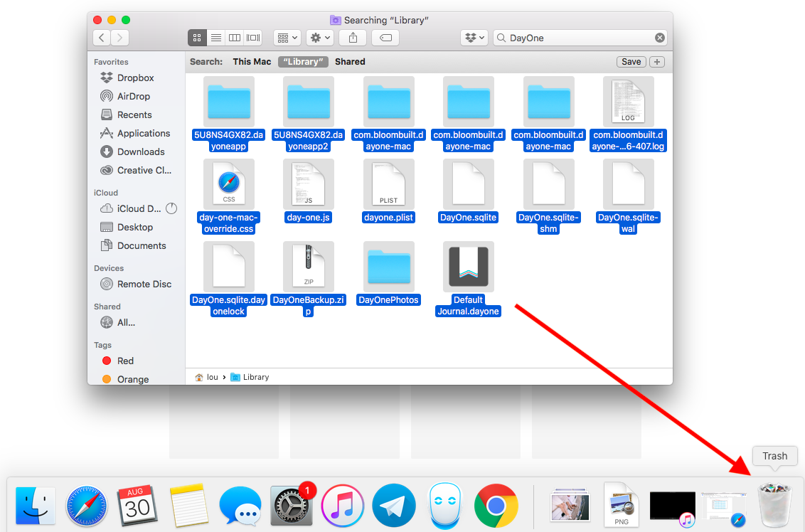
Task: Open Dropbox in Favorites sidebar
Action: point(127,78)
